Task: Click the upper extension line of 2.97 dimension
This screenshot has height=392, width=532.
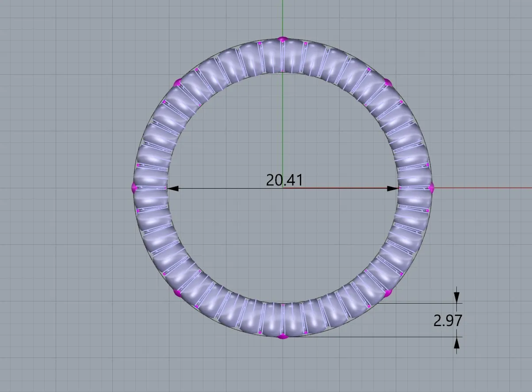Action: point(420,304)
